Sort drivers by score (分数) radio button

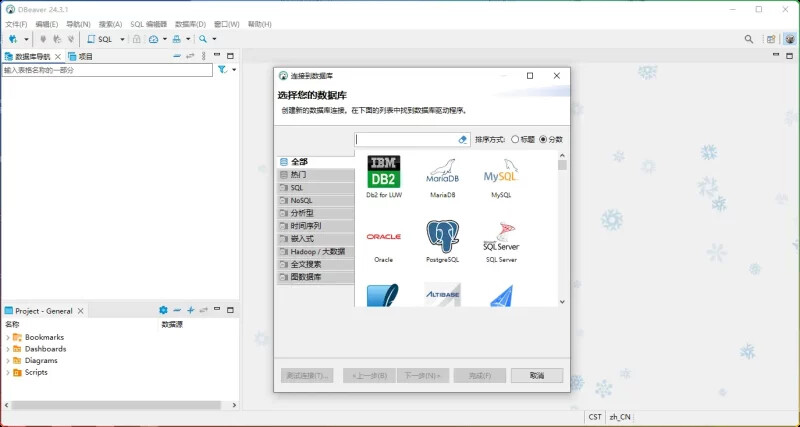[543, 139]
